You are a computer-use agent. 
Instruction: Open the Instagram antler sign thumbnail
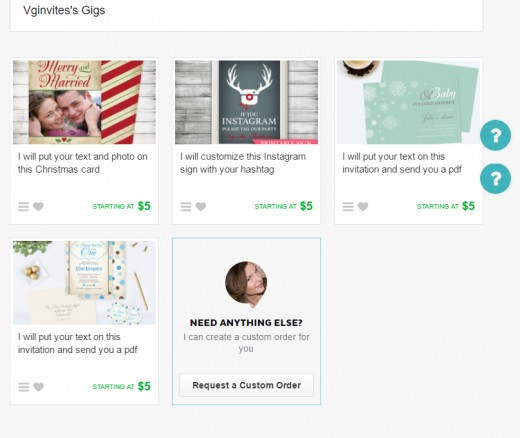tap(246, 102)
